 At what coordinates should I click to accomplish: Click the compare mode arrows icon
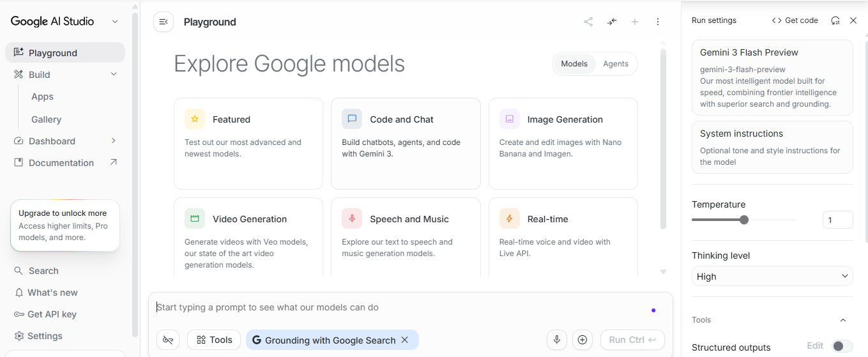pos(612,22)
